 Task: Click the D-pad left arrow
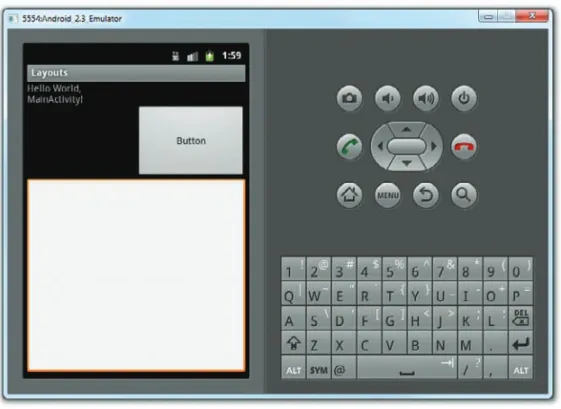click(x=380, y=146)
